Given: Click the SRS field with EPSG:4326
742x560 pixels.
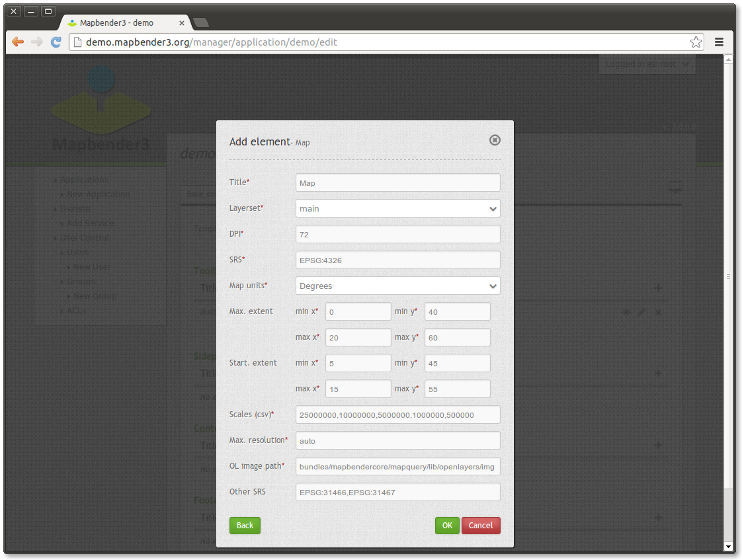Looking at the screenshot, I should point(397,260).
